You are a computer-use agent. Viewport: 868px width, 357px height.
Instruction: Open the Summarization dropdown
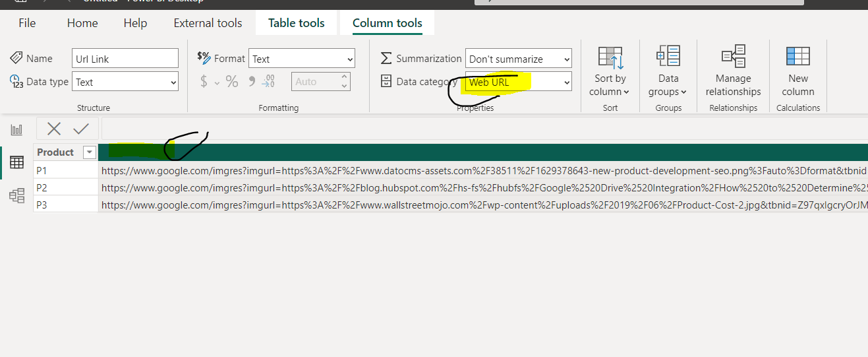coord(519,59)
